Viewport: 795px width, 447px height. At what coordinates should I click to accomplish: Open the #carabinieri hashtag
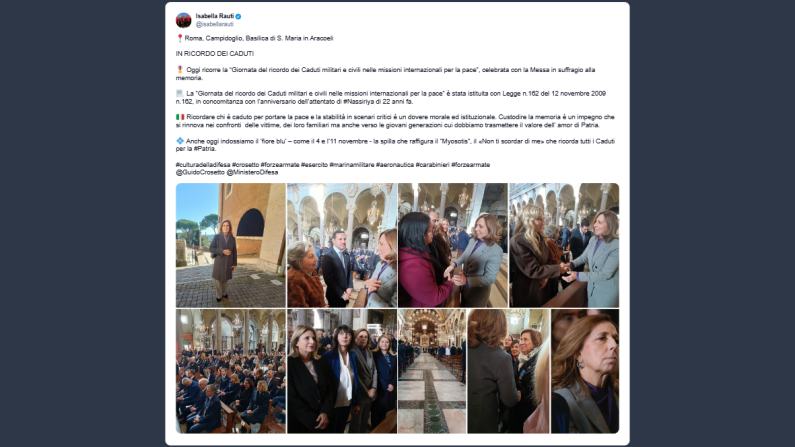pos(432,165)
